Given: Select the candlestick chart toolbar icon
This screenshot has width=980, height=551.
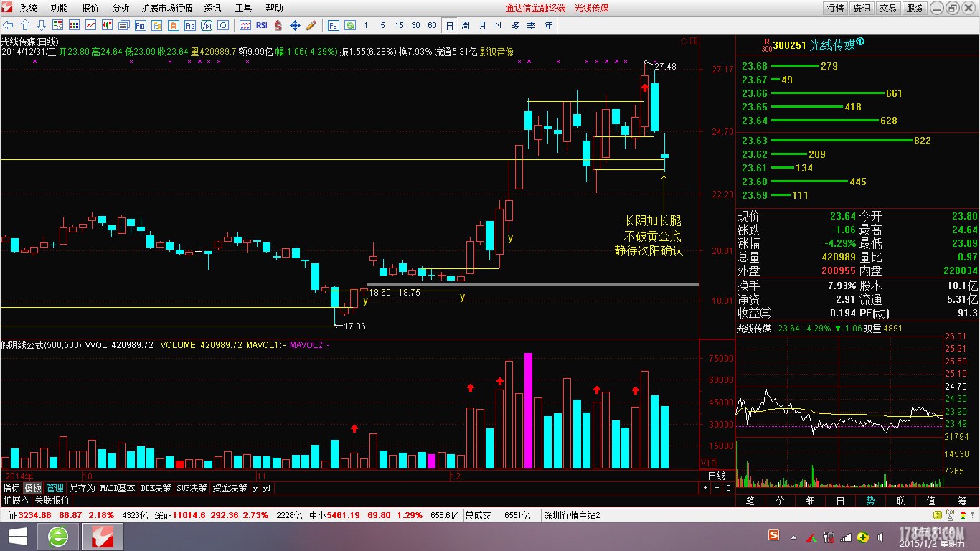Looking at the screenshot, I should coord(107,25).
